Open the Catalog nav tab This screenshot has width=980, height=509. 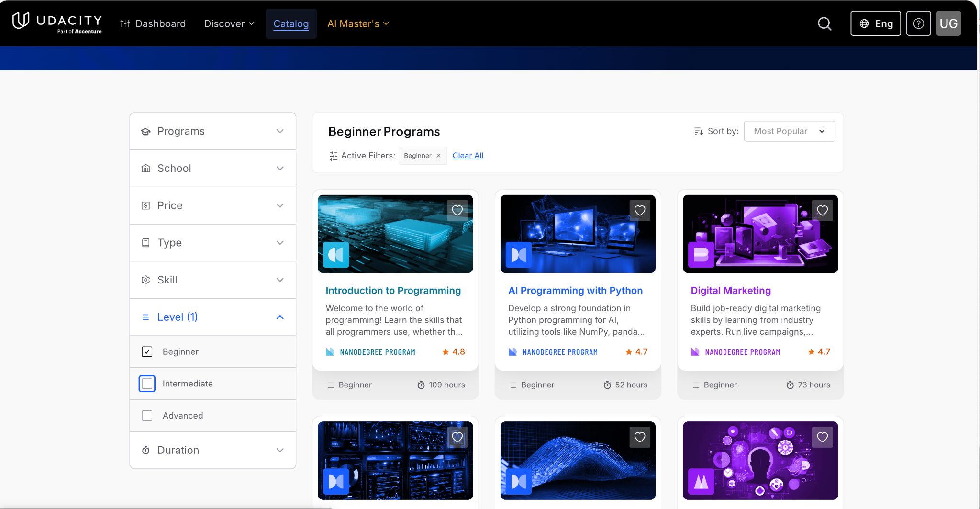(x=291, y=23)
